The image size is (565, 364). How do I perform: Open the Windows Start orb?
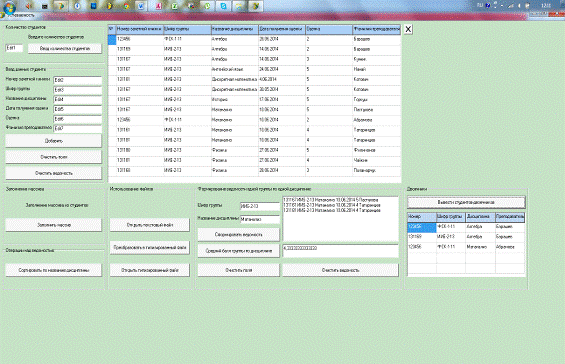(9, 7)
